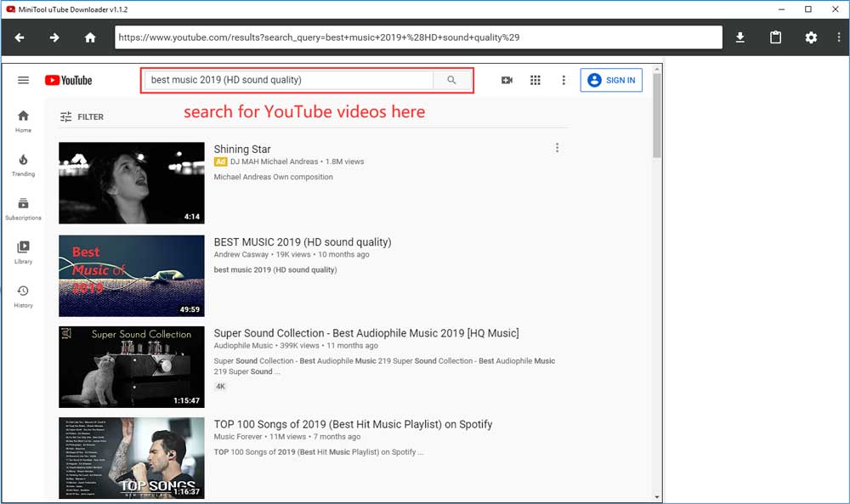Minimize the MiniTool uTube Downloader window

(781, 9)
